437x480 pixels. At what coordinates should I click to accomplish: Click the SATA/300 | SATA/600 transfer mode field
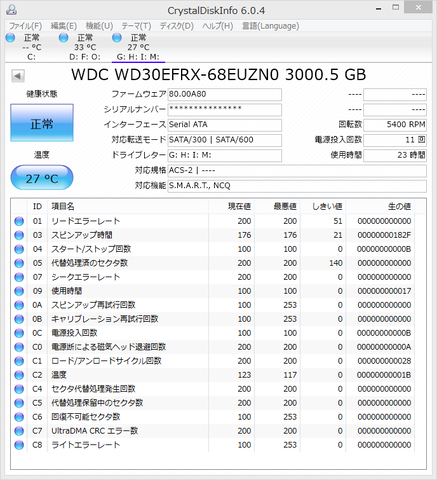coord(224,140)
